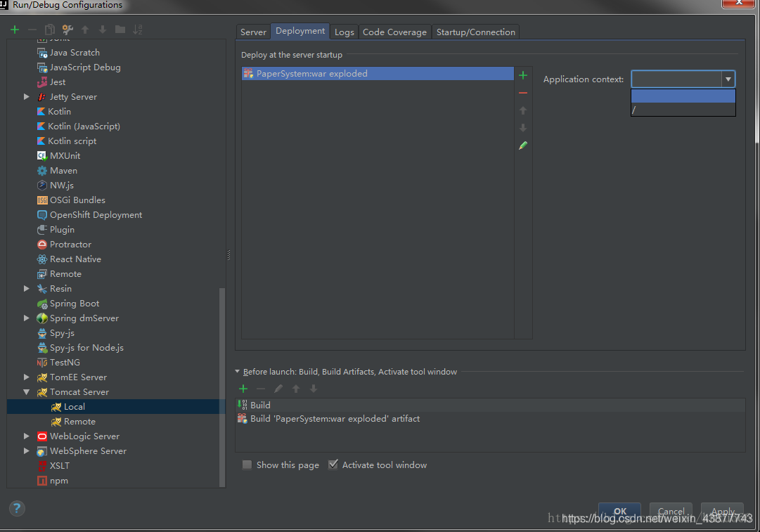Add a before launch task with plus
Image resolution: width=760 pixels, height=532 pixels.
243,389
